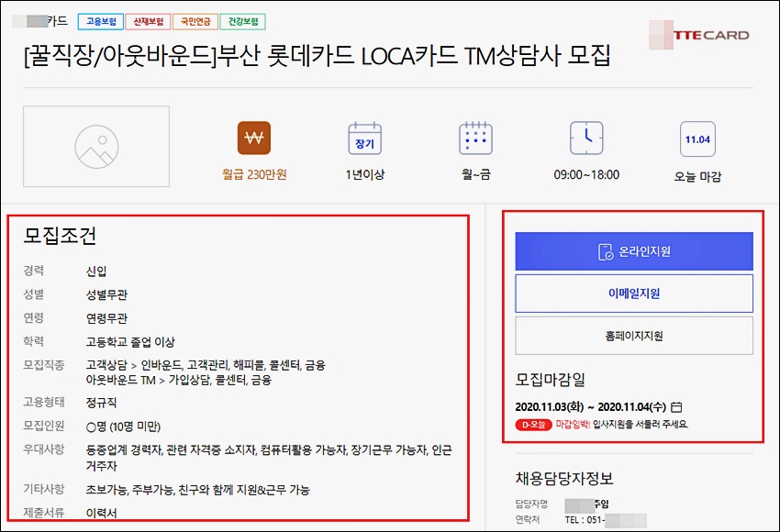Click the 장기 calendar period icon
Screen dimensions: 780x532
(364, 139)
